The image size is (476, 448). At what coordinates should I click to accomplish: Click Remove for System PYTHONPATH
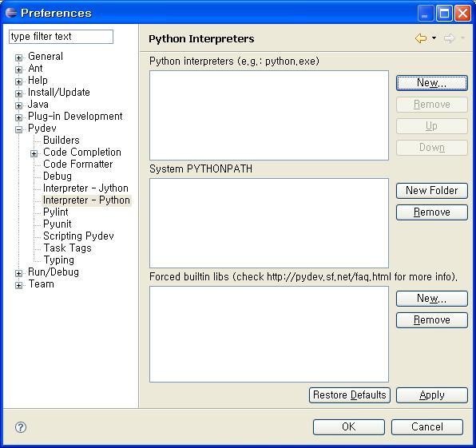432,212
